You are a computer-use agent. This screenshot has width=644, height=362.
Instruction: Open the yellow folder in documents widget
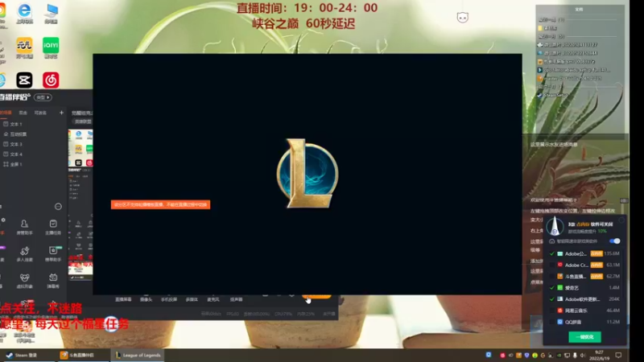pyautogui.click(x=540, y=28)
